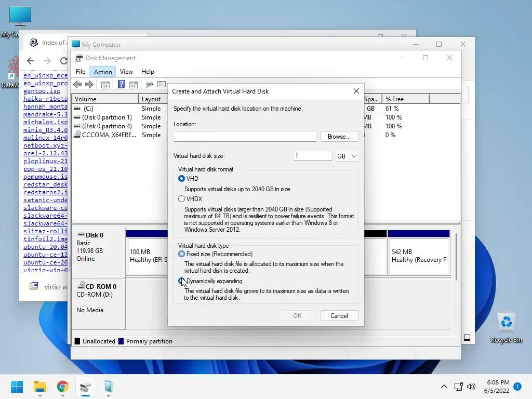Click the 542 MB Recovery partition block
This screenshot has width=532, height=399.
[x=419, y=256]
